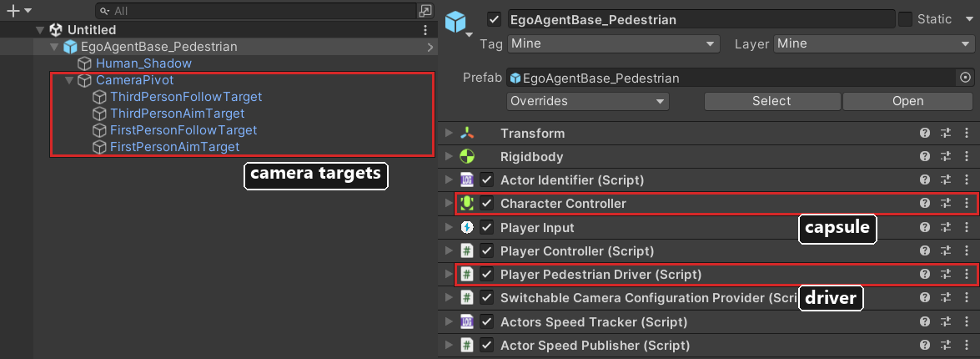
Task: Expand the Rigidbody component foldout
Action: tap(448, 156)
